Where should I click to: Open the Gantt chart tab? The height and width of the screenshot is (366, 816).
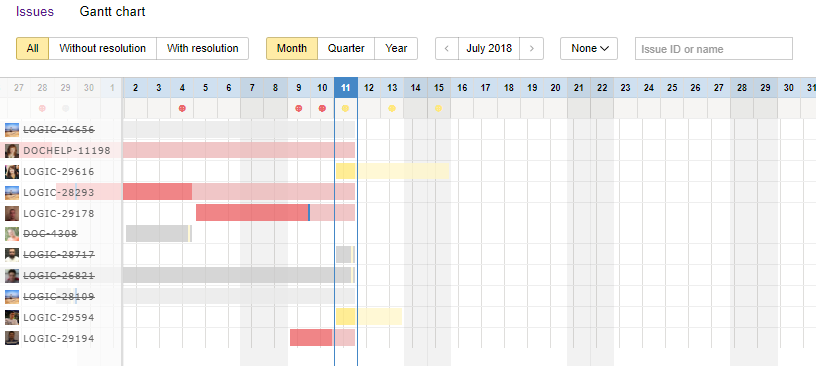[112, 11]
